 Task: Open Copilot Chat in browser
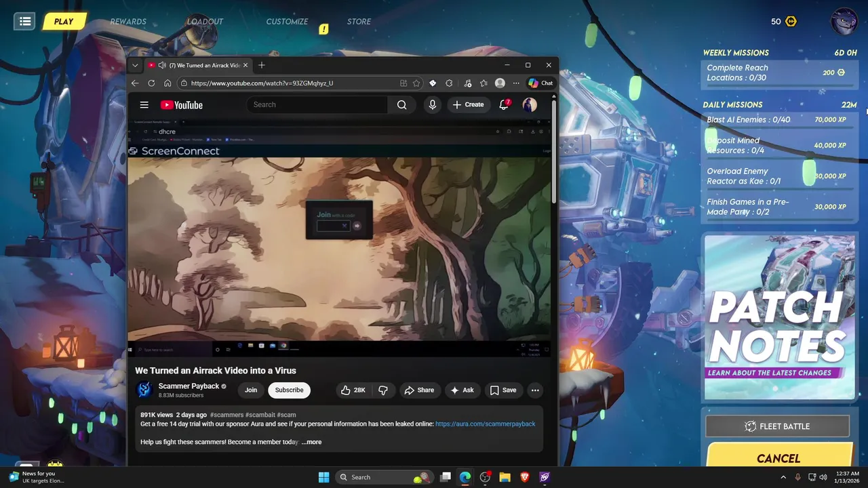[x=540, y=83]
